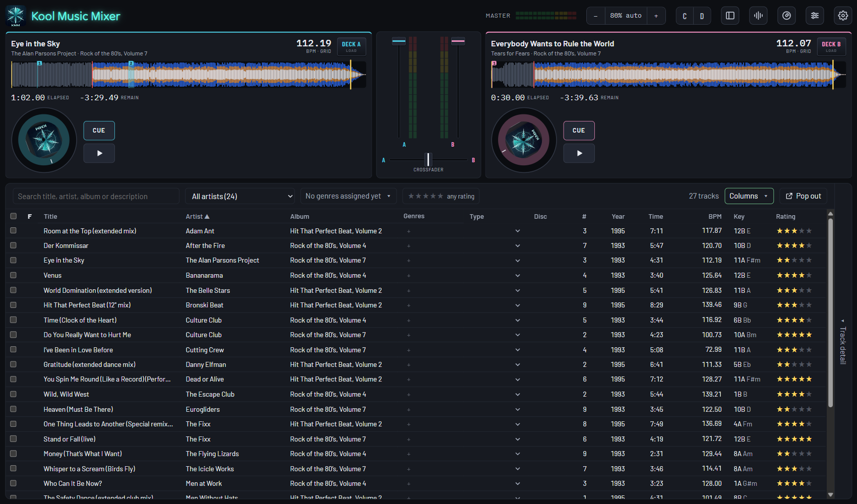Add genre plus icon for Venus
The image size is (857, 504).
pyautogui.click(x=409, y=276)
